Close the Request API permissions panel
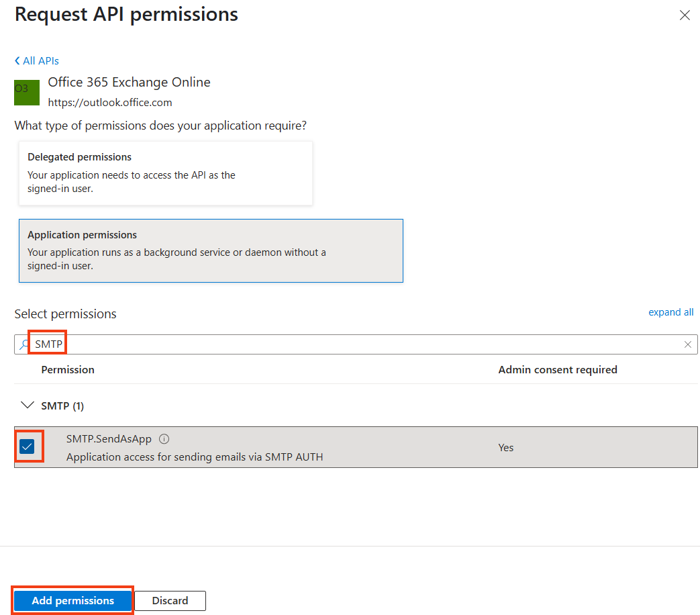Image resolution: width=700 pixels, height=615 pixels. [x=685, y=15]
